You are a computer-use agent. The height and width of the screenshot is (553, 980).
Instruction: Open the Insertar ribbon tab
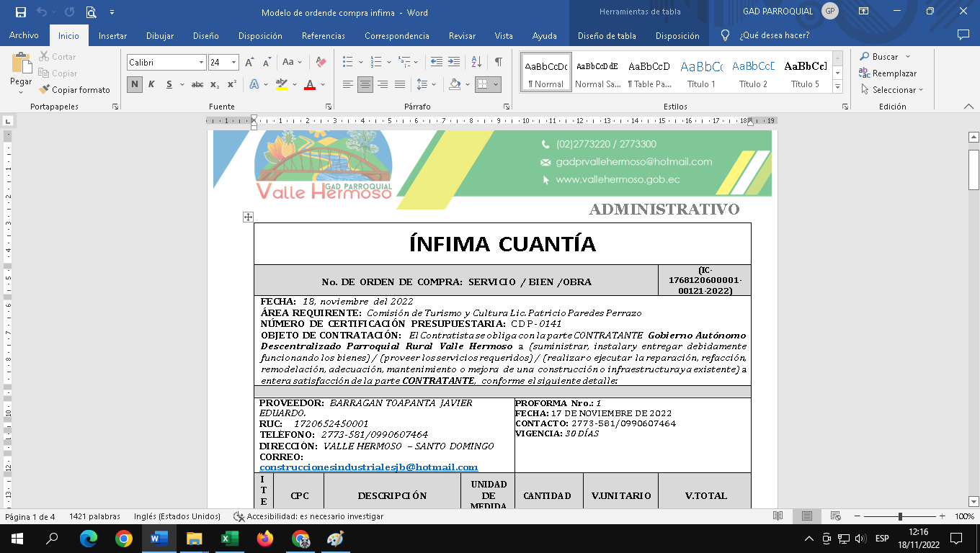tap(112, 35)
